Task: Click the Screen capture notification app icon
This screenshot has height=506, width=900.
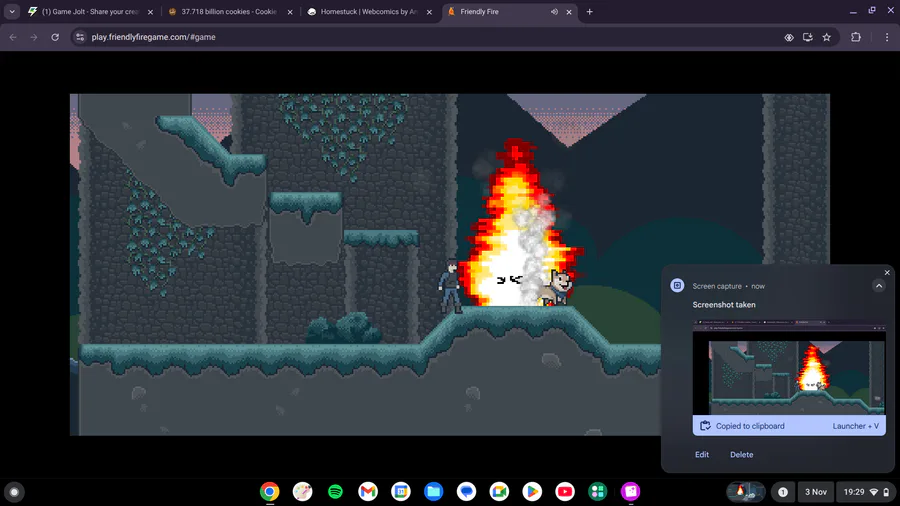Action: [677, 286]
